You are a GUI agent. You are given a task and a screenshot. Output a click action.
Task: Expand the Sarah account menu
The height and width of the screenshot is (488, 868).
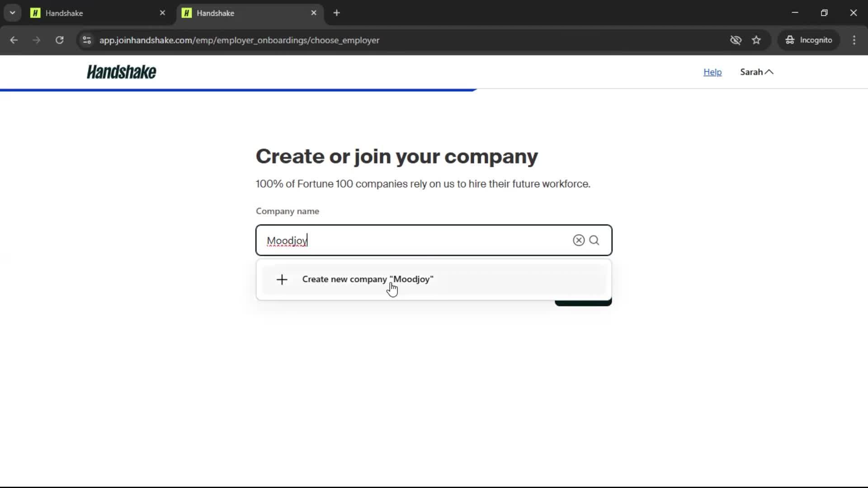(757, 72)
